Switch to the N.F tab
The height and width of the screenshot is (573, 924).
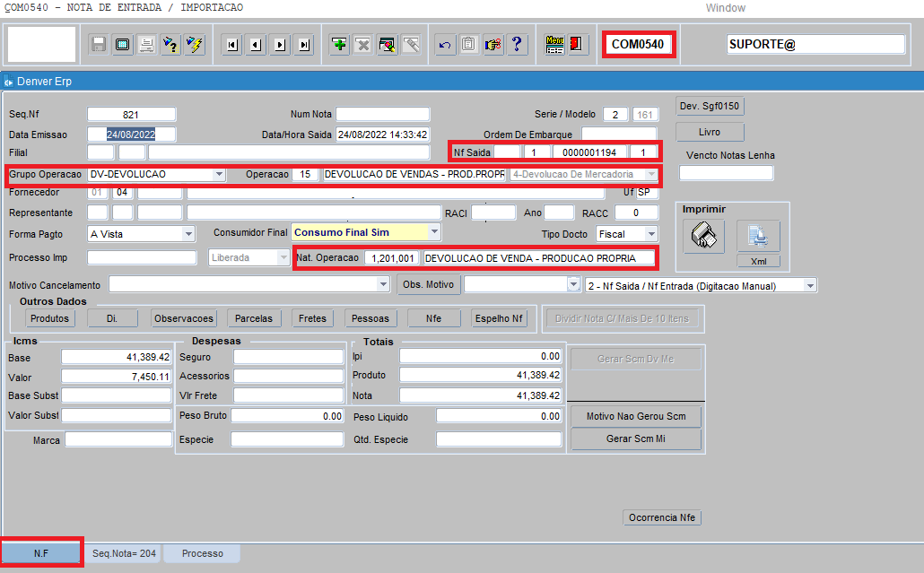pos(40,553)
